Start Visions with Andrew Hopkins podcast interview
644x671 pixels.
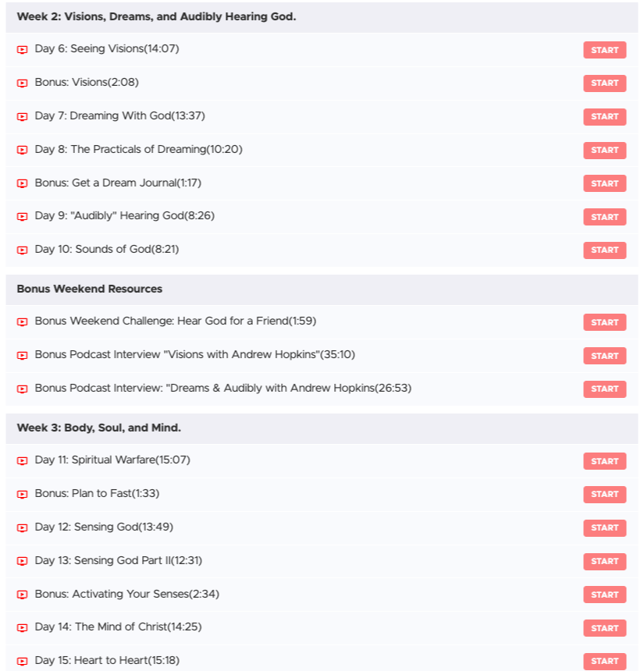[605, 356]
